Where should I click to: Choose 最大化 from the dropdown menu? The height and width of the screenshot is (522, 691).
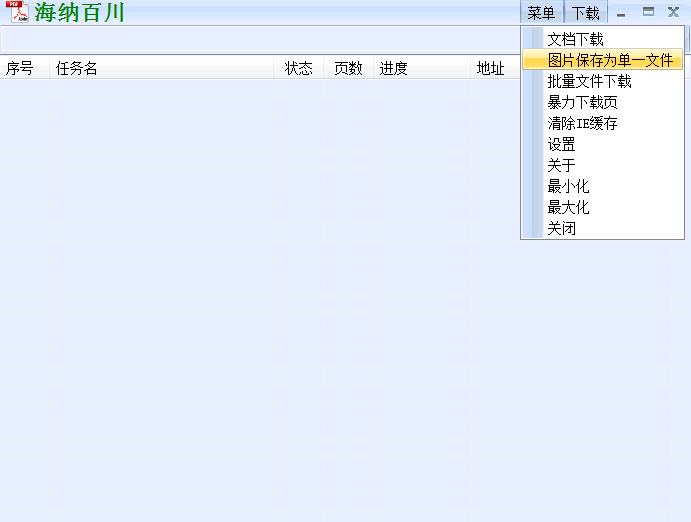[568, 207]
